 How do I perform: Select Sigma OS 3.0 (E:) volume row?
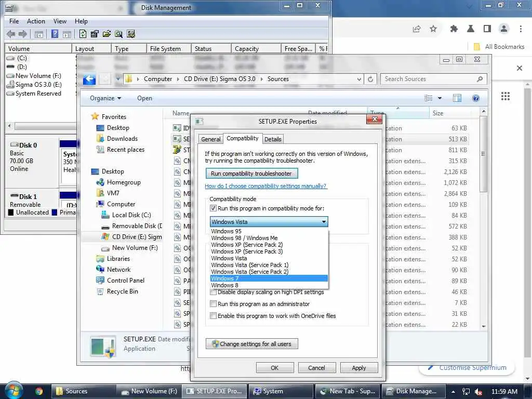[34, 85]
